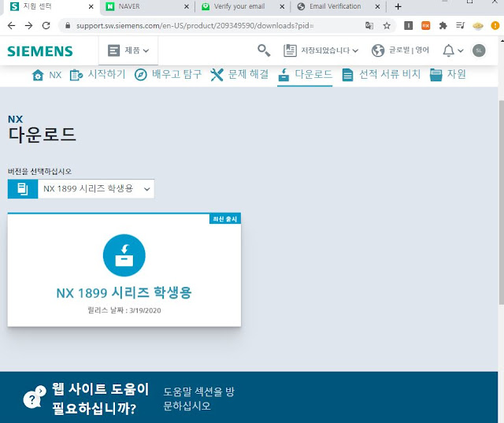This screenshot has height=423, width=504.
Task: Open site search magnifier icon
Action: pyautogui.click(x=264, y=50)
